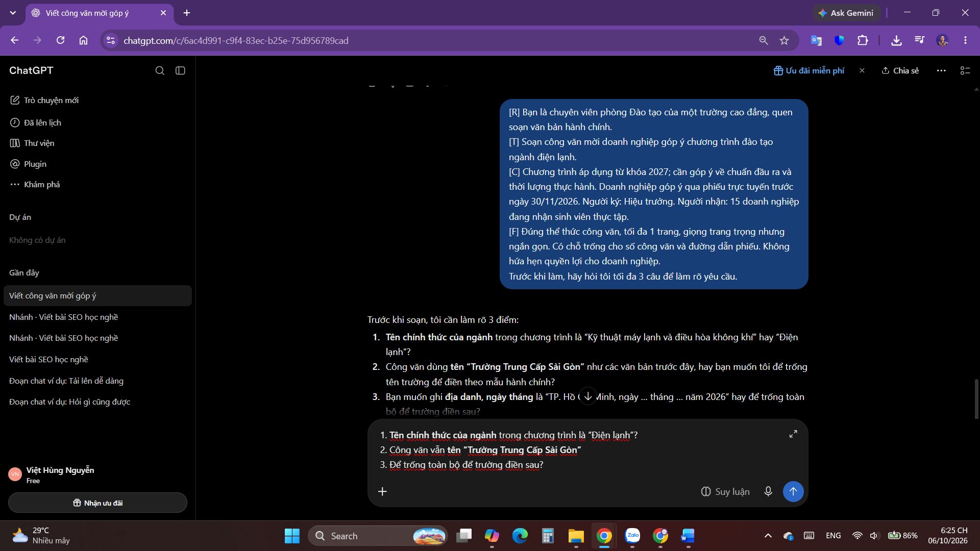Screen dimensions: 980x551
Task: Open the Chrome downloads icon
Action: point(896,40)
